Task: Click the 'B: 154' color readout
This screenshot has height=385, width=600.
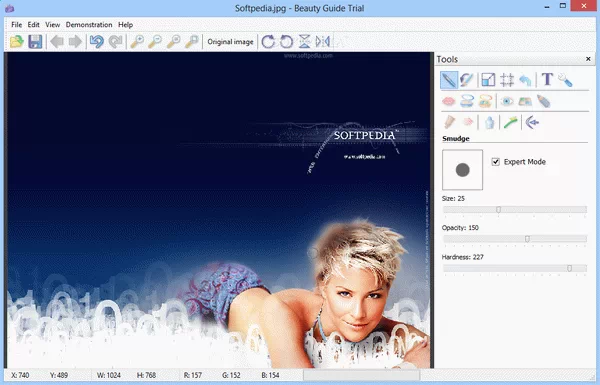Action: tap(270, 375)
